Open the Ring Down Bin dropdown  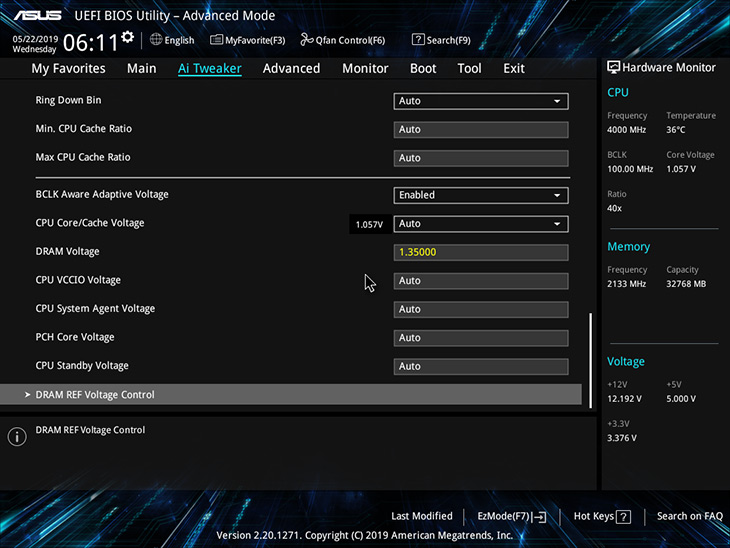click(x=480, y=101)
